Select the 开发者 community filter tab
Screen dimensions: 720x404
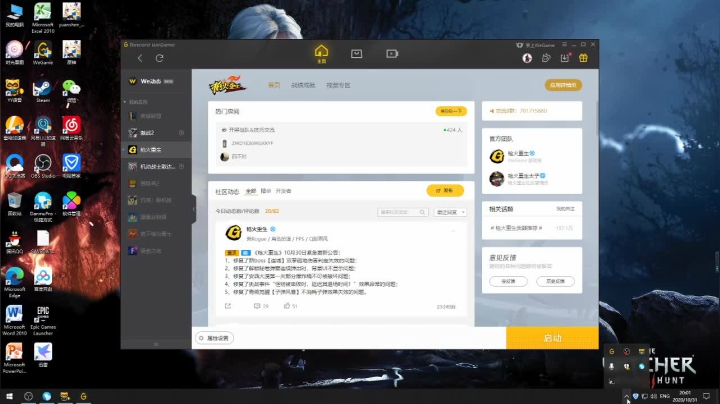(x=283, y=191)
